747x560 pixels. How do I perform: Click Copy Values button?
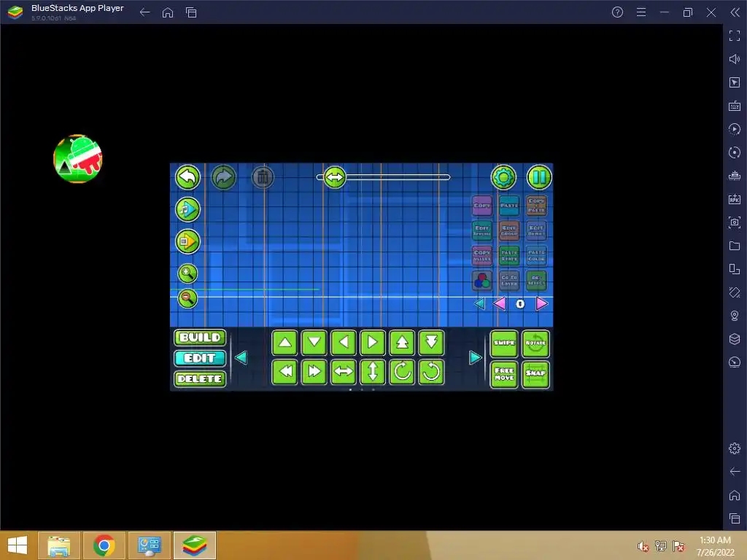tap(482, 256)
